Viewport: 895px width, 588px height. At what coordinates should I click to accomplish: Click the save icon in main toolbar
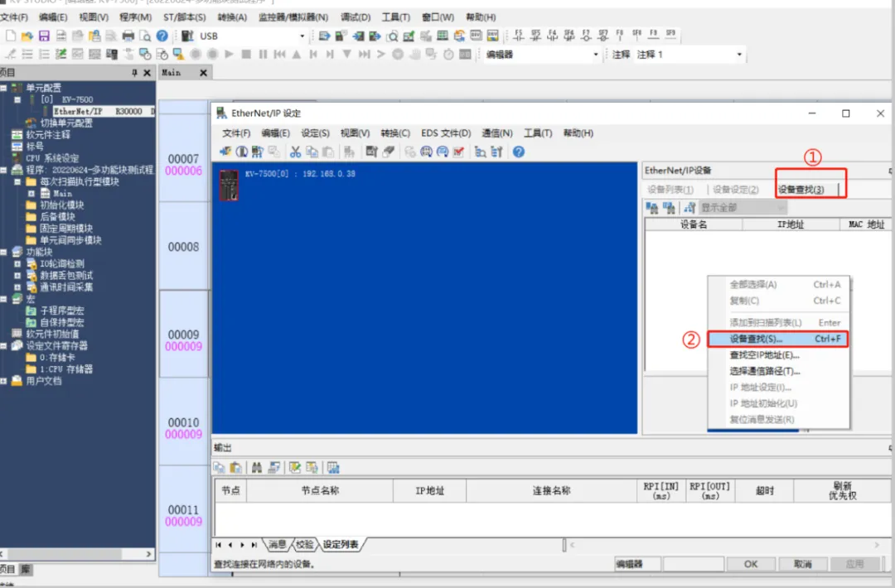point(44,36)
